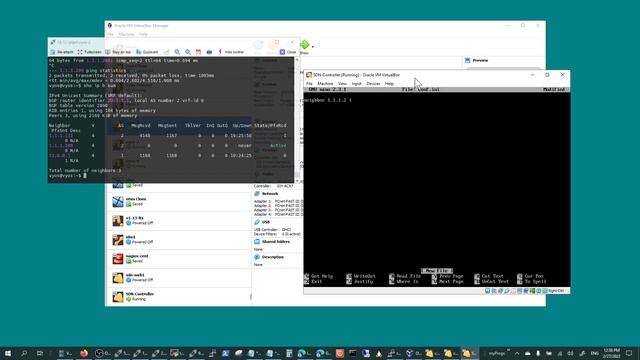Show hidden system tray icons

coord(517,353)
